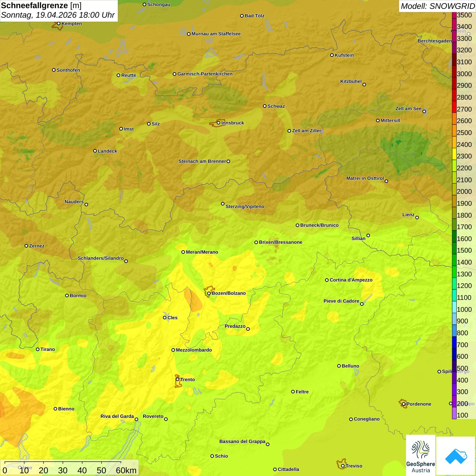Click the 'Tirano' label
This screenshot has height=476, width=476.
tap(48, 349)
